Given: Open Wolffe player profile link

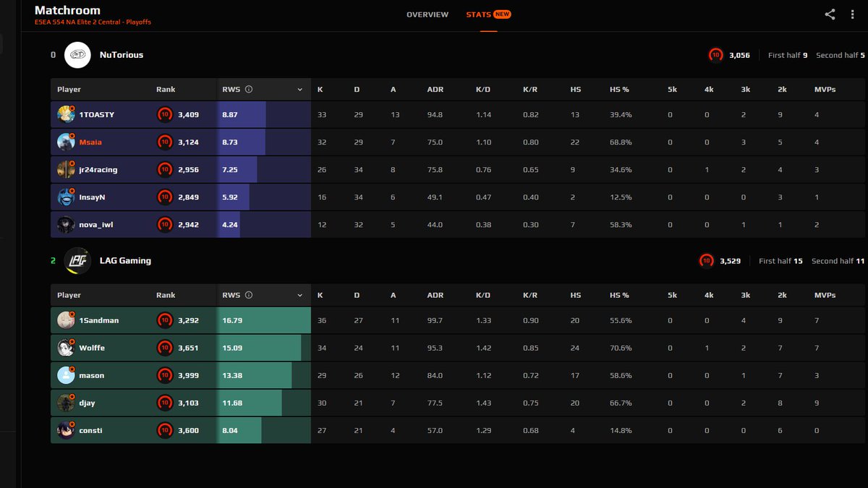Looking at the screenshot, I should pos(92,348).
